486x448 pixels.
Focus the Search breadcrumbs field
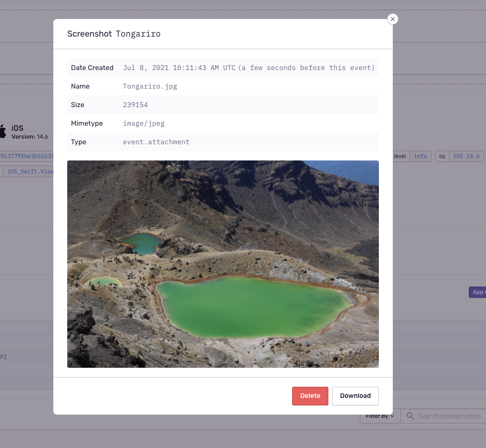pos(443,416)
